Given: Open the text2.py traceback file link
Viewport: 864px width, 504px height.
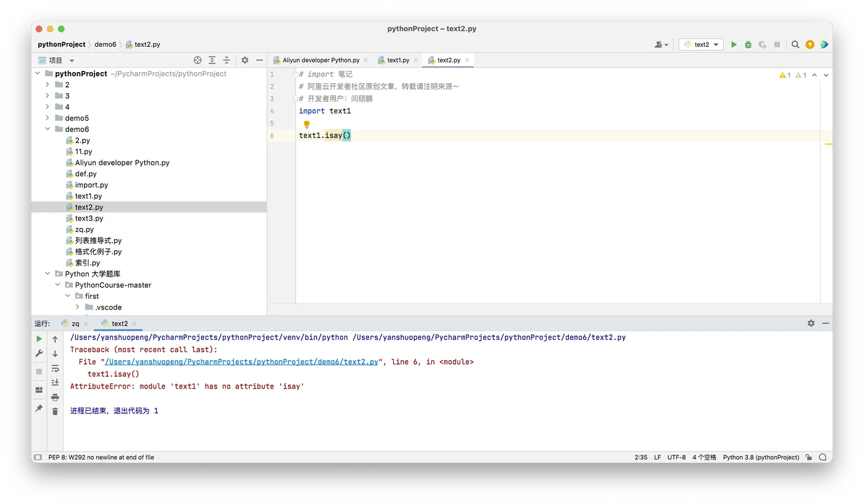Looking at the screenshot, I should point(241,362).
